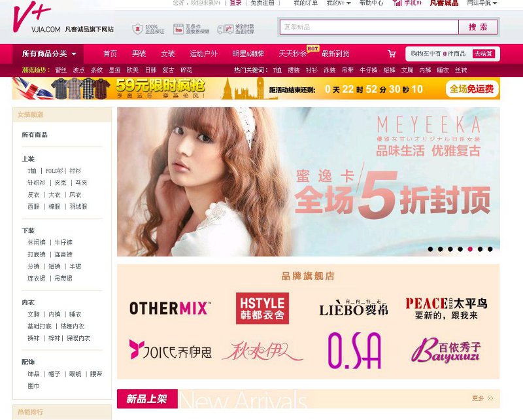Click the 100% 正品保证 guarantee badge
Image resolution: width=523 pixels, height=420 pixels.
pyautogui.click(x=146, y=29)
